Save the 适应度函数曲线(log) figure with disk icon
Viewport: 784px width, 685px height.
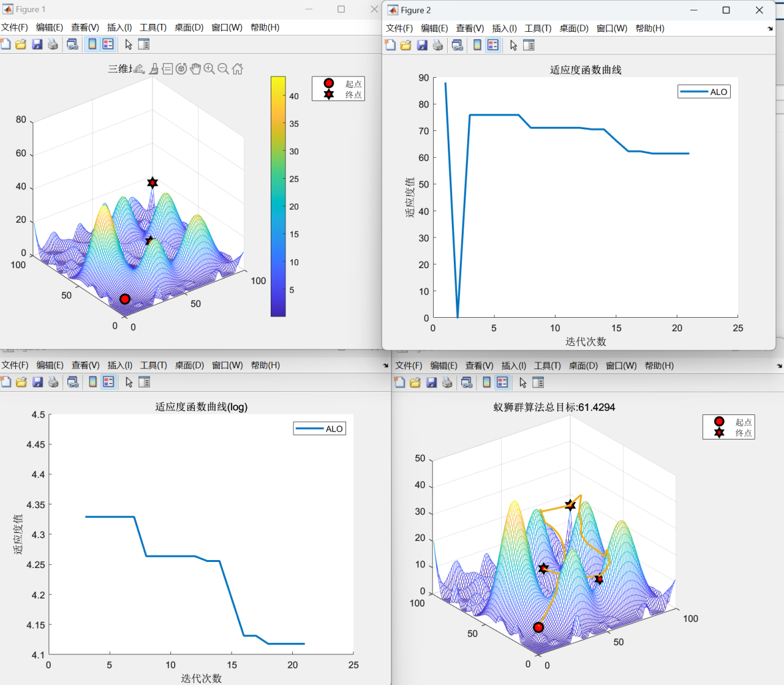tap(37, 382)
